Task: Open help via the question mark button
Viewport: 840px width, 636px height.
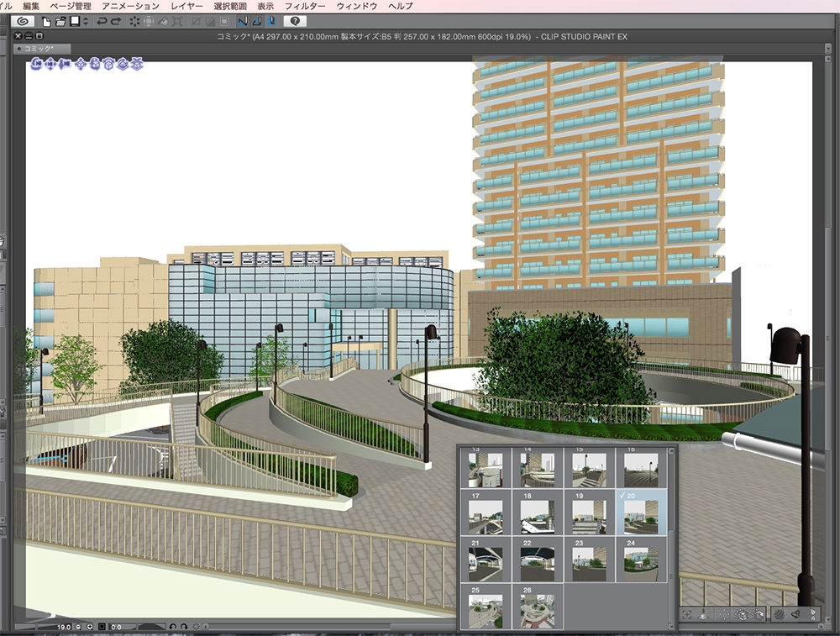Action: (x=295, y=22)
